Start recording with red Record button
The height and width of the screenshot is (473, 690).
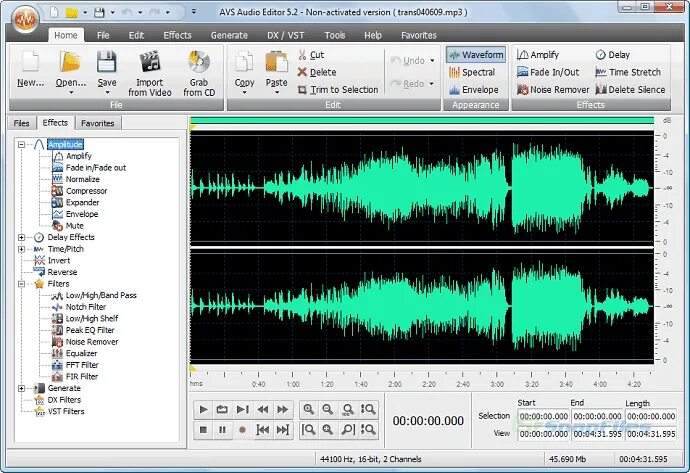click(x=242, y=430)
